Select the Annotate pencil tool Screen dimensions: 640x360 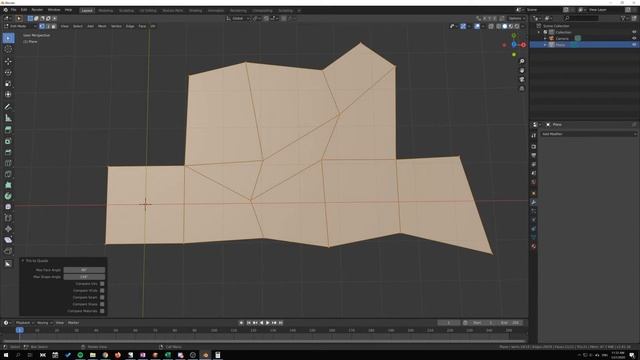click(8, 107)
